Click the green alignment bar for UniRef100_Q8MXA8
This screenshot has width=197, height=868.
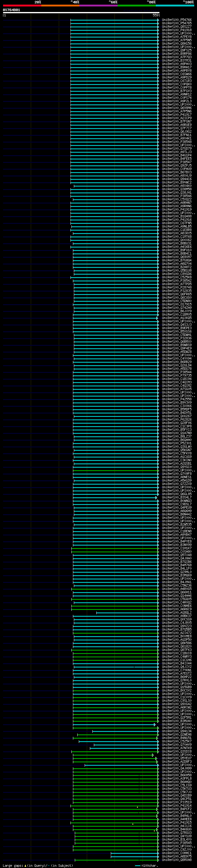click(x=117, y=860)
